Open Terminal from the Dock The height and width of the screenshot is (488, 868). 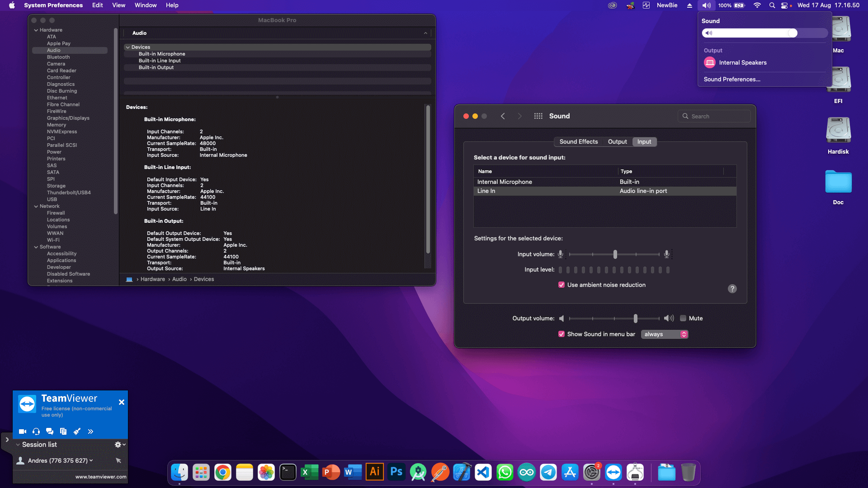[288, 473]
